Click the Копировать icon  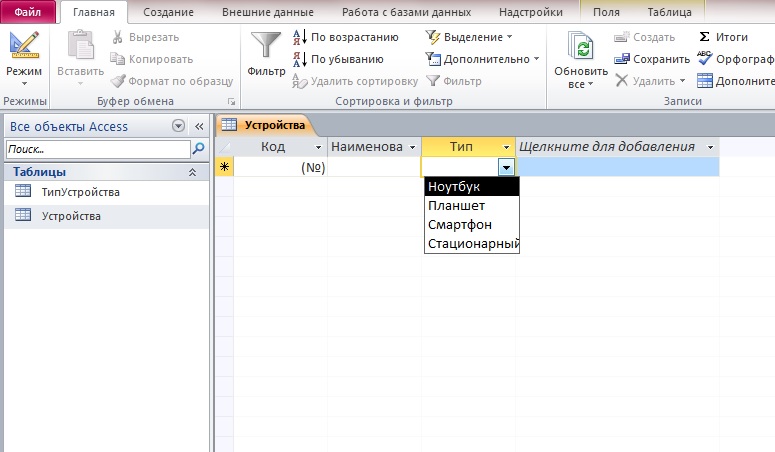coord(118,59)
